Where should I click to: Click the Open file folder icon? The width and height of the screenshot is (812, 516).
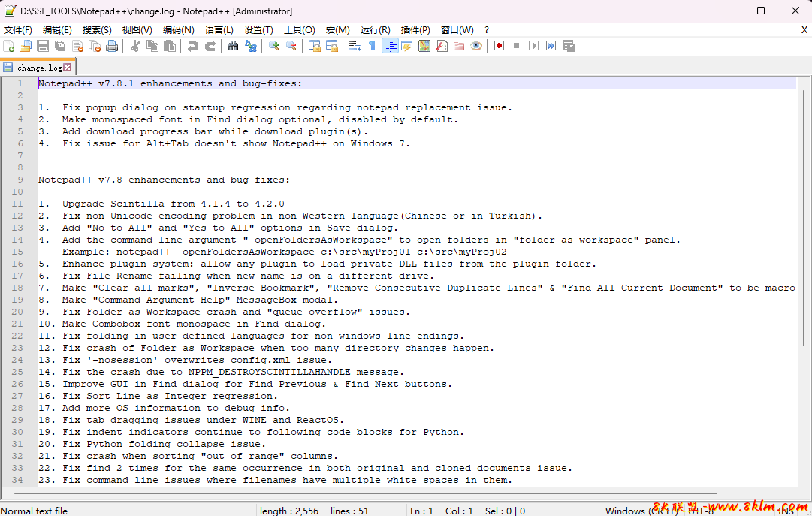pos(26,46)
